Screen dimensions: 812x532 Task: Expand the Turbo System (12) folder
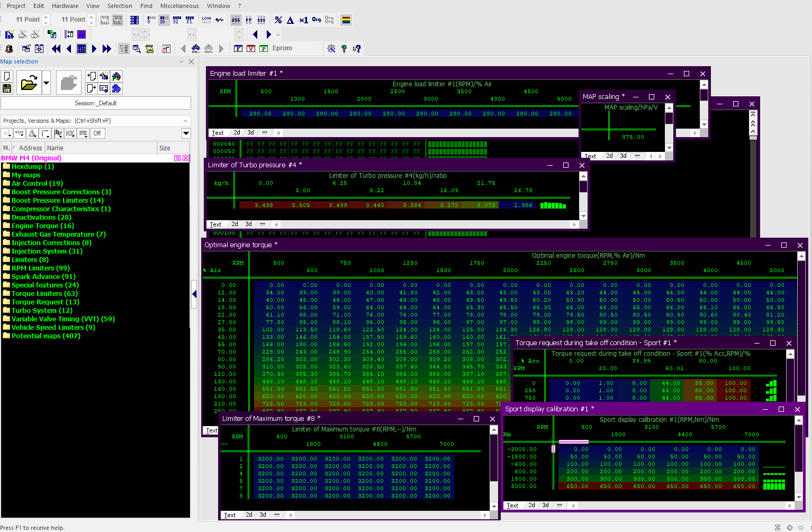[x=38, y=311]
